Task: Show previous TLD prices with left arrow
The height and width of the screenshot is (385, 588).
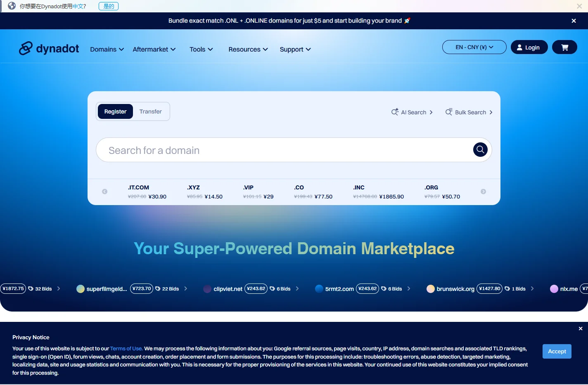Action: [x=105, y=191]
